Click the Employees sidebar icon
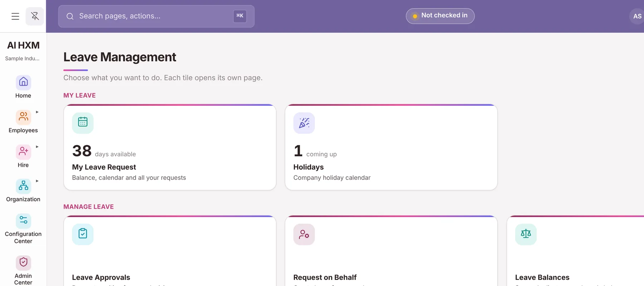This screenshot has height=286, width=644. click(23, 117)
